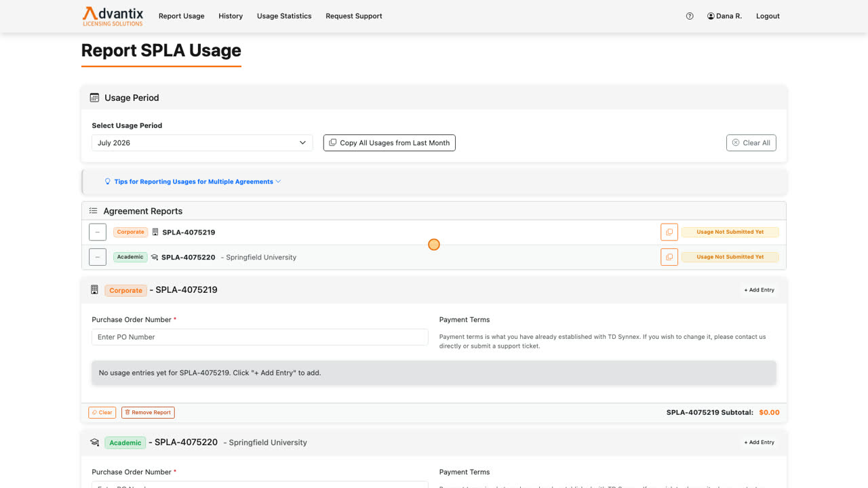
Task: Click SPLA-4075219 Subtotal label
Action: (x=709, y=412)
